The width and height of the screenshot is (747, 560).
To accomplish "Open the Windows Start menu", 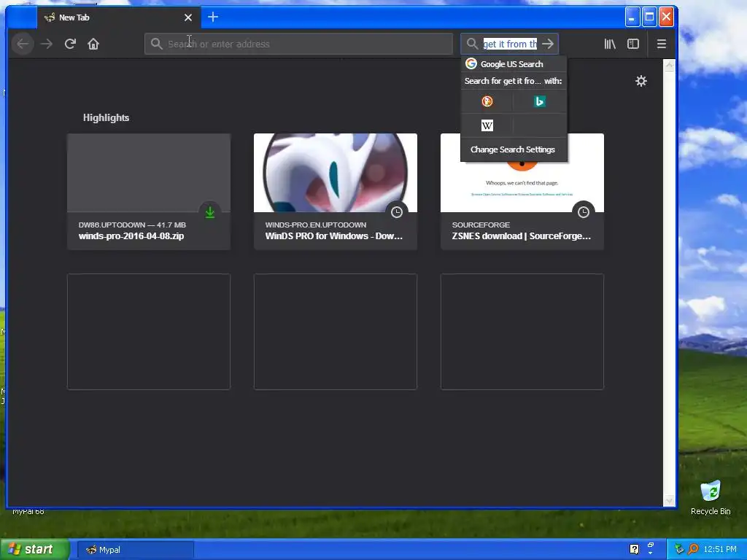I will (x=34, y=550).
